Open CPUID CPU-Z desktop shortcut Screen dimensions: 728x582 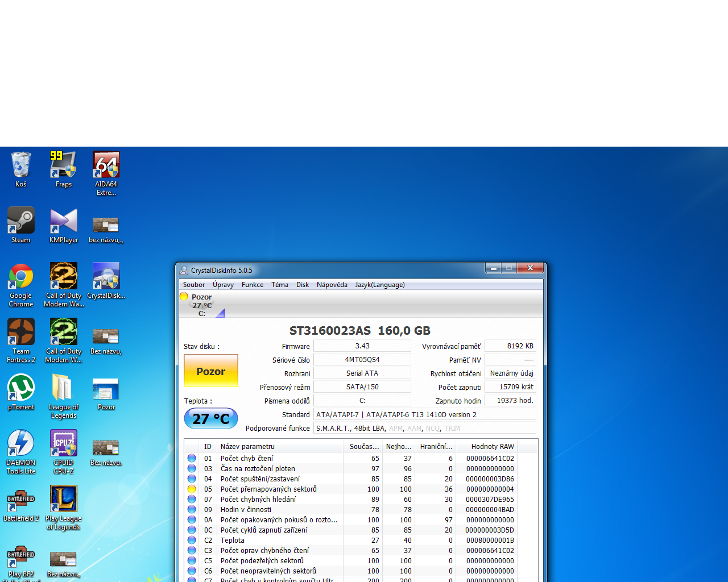coord(63,452)
